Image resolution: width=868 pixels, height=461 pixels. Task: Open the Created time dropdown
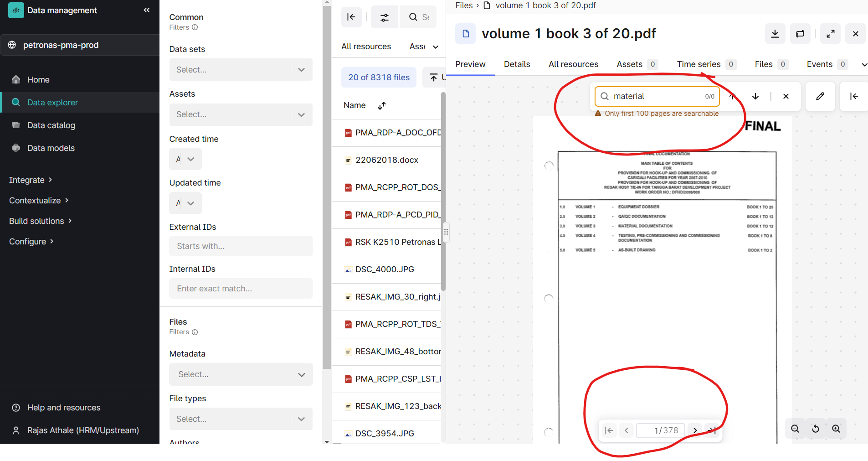point(185,159)
